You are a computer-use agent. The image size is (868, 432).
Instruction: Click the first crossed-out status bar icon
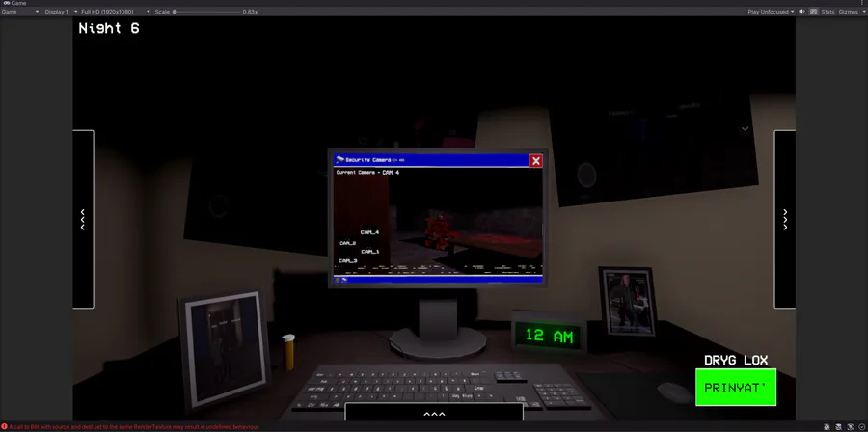pyautogui.click(x=826, y=427)
